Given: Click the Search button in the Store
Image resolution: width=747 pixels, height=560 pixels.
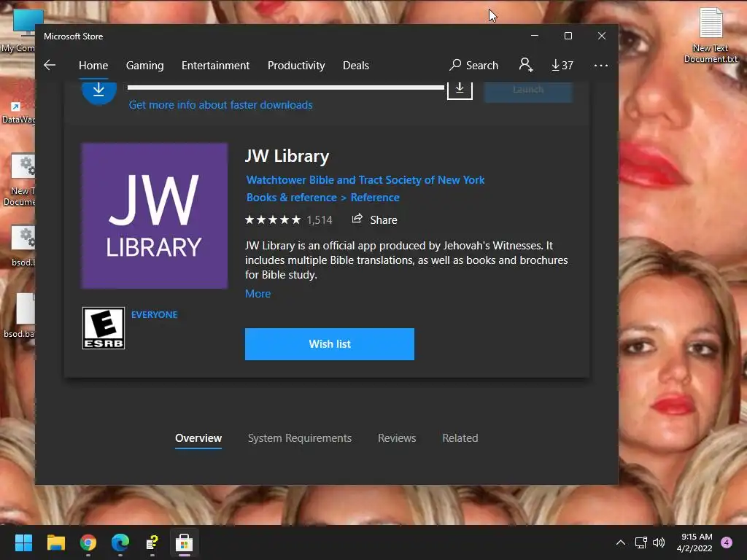Looking at the screenshot, I should pos(473,65).
